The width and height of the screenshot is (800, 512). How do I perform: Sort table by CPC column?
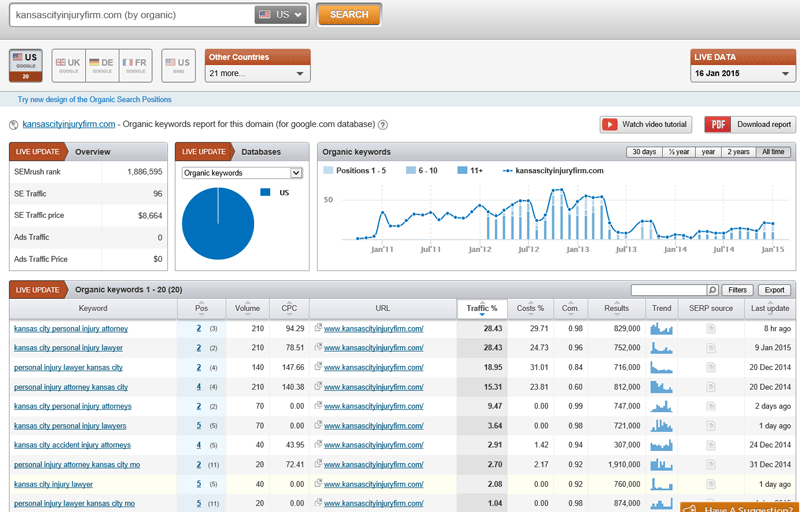(x=289, y=309)
